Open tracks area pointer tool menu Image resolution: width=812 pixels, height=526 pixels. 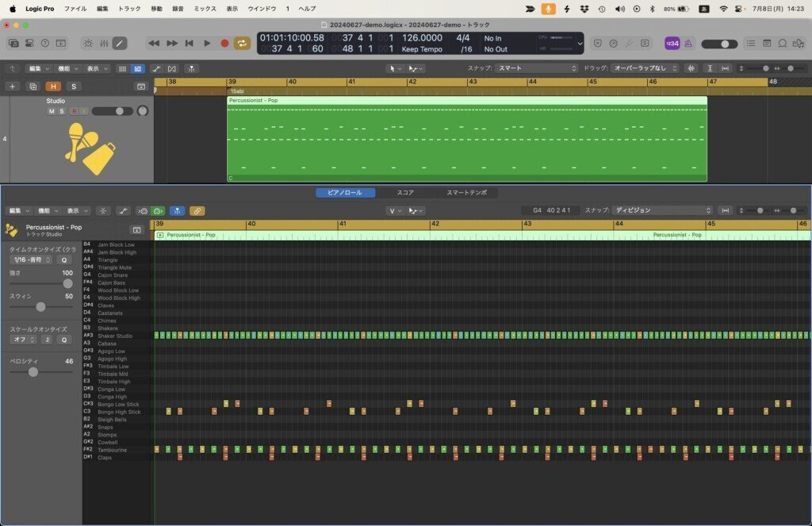tap(395, 68)
